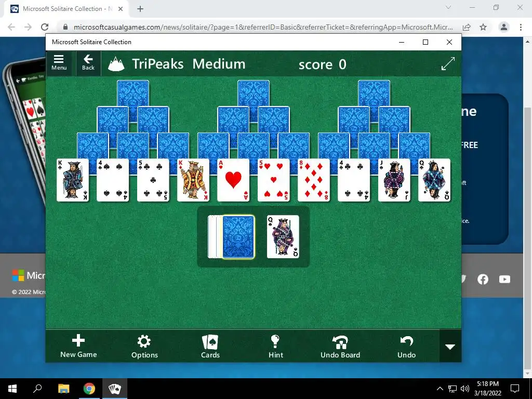Switch to Chrome in the taskbar
Viewport: 532px width, 399px height.
tap(89, 389)
